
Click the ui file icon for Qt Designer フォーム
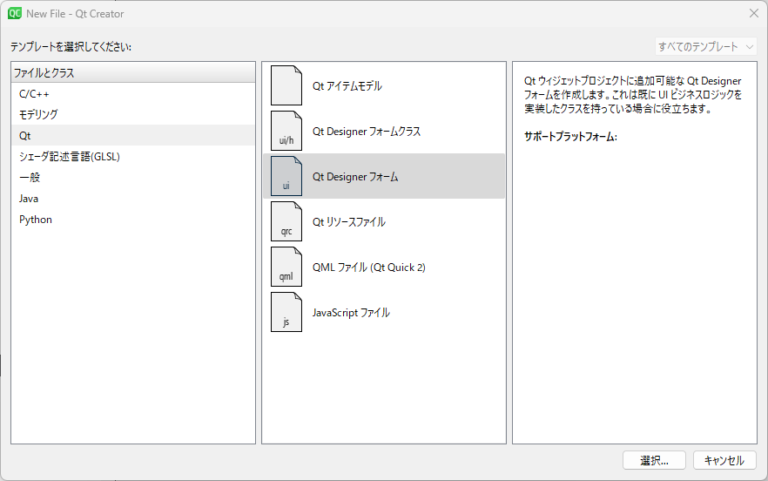coord(286,176)
